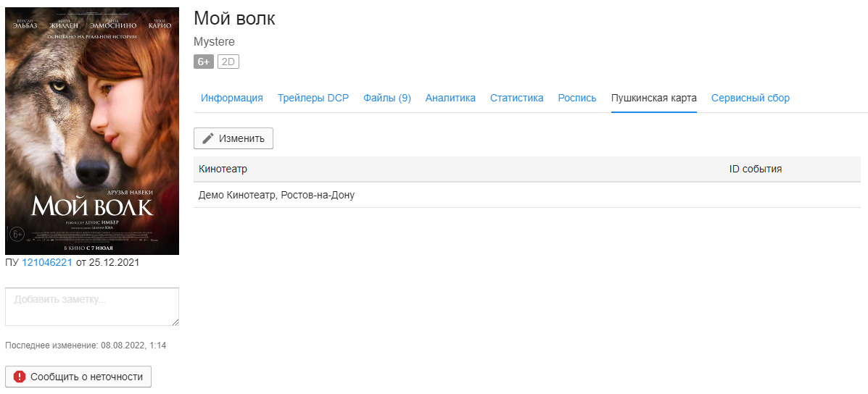Focus the Добавить заметку note field
This screenshot has width=868, height=394.
(92, 306)
